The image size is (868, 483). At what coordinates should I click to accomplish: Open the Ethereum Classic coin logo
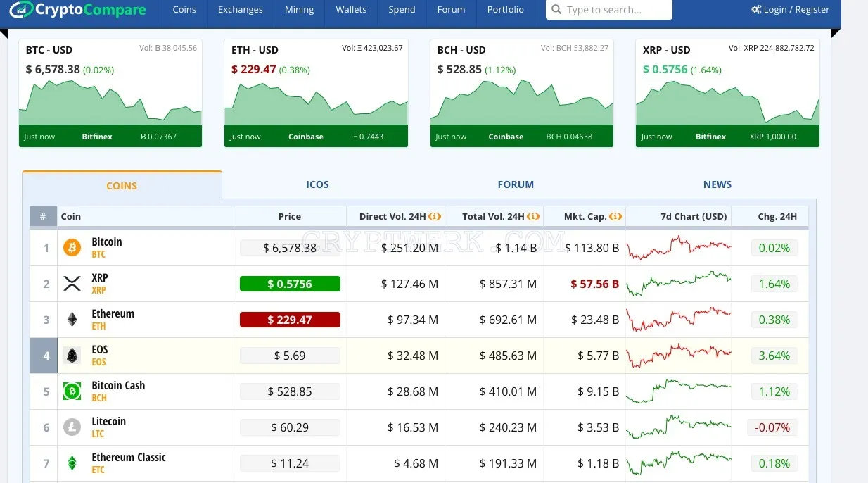[x=72, y=463]
